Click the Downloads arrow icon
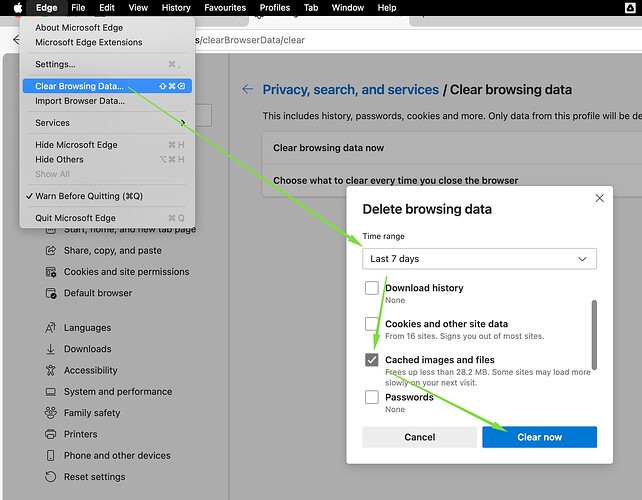 50,349
